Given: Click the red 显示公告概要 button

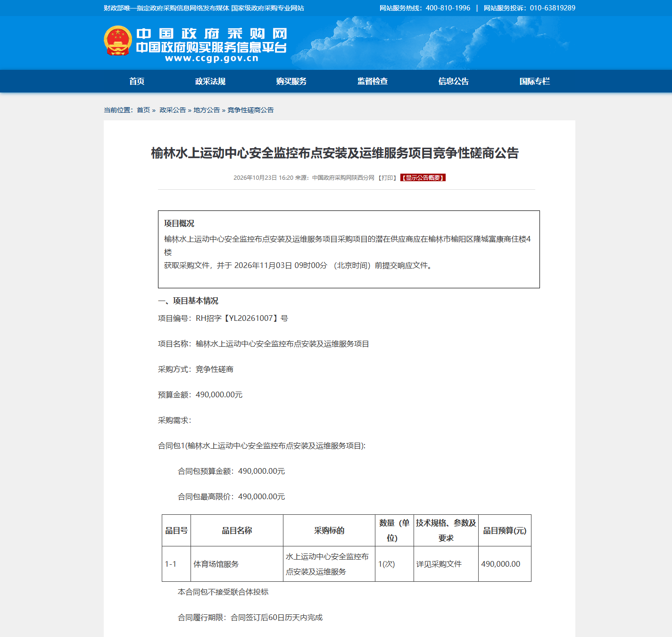Looking at the screenshot, I should [x=423, y=178].
